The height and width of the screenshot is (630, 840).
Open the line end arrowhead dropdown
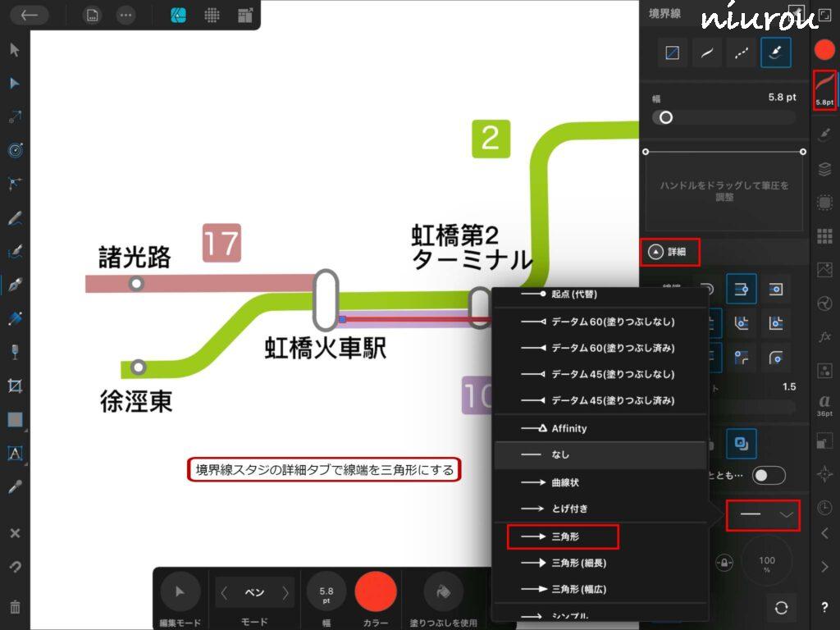[x=764, y=515]
